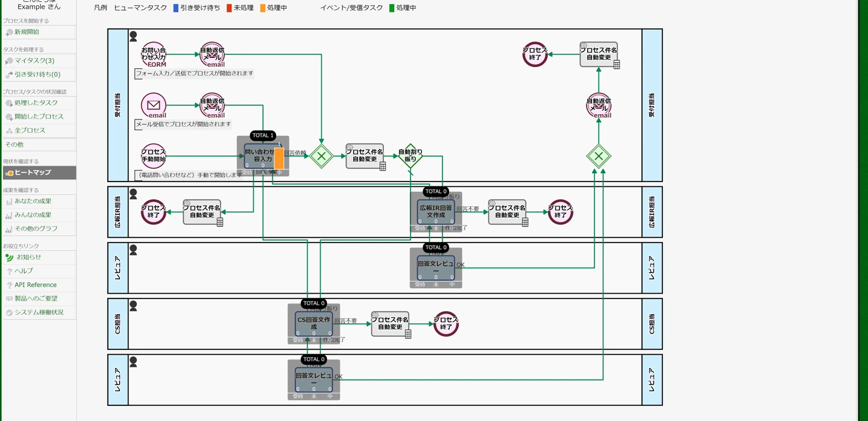The image size is (868, 421).
Task: Open マイタスク(3) list
Action: coord(34,61)
